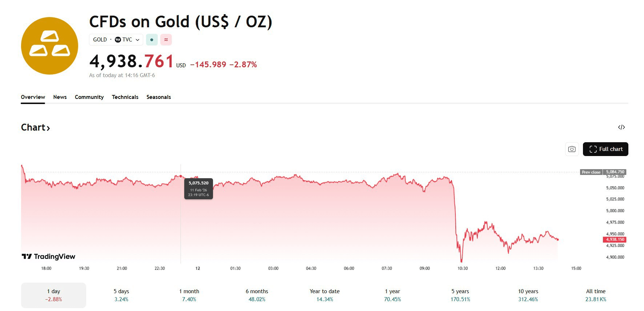Image resolution: width=644 pixels, height=311 pixels.
Task: Click the Prev close label on chart
Action: pos(591,172)
